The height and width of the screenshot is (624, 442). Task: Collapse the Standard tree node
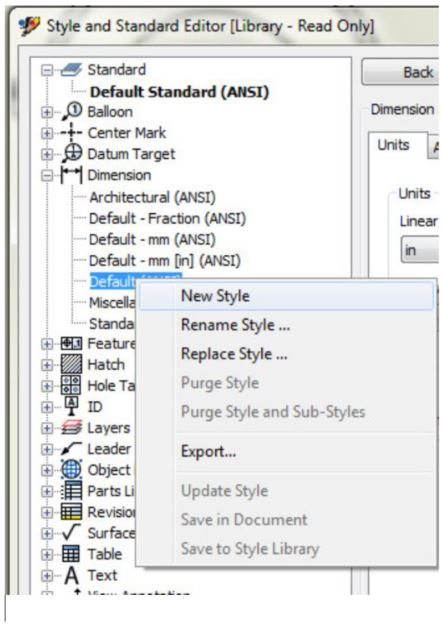pyautogui.click(x=47, y=70)
